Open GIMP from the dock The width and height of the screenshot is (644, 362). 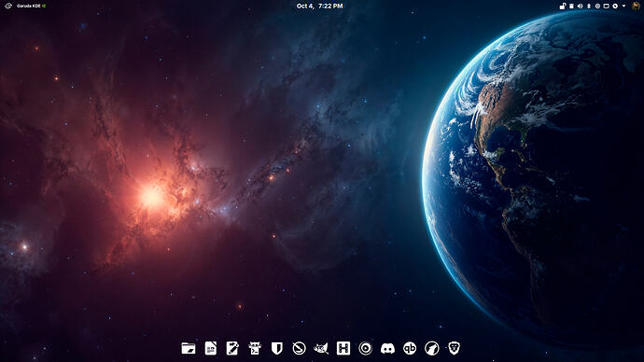[x=321, y=348]
